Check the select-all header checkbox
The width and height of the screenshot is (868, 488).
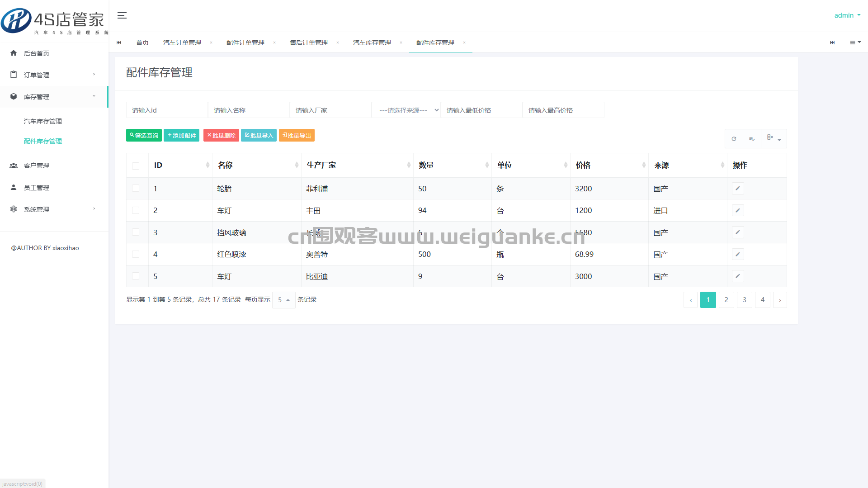tap(136, 166)
